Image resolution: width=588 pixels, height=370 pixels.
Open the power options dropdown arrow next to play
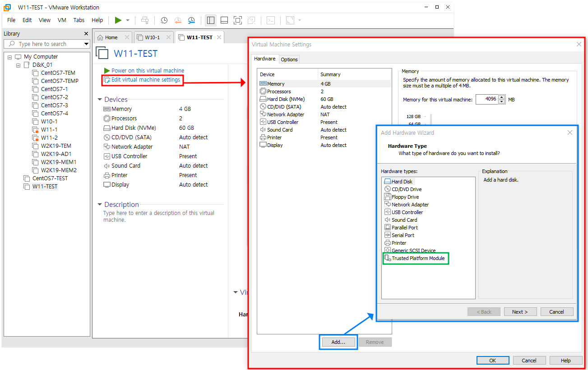(128, 20)
